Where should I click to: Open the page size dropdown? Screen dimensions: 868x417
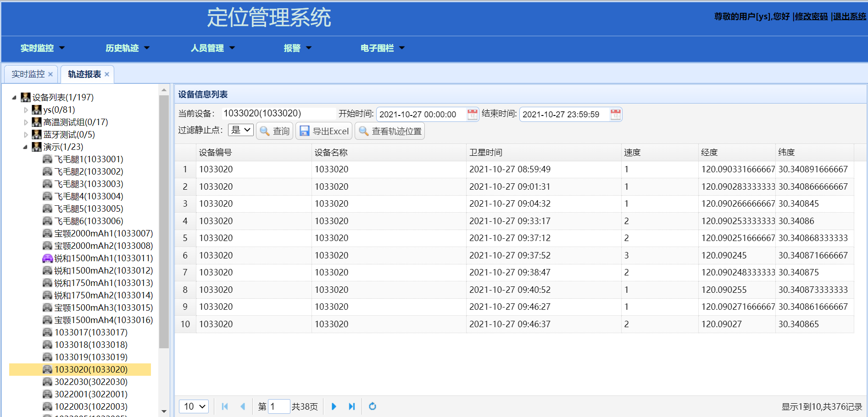click(x=194, y=406)
